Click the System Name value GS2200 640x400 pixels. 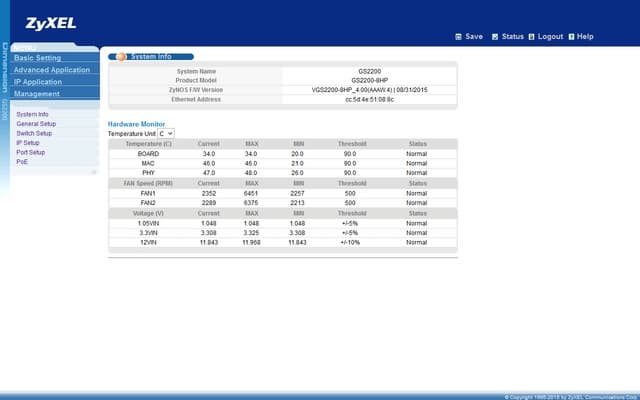click(369, 71)
